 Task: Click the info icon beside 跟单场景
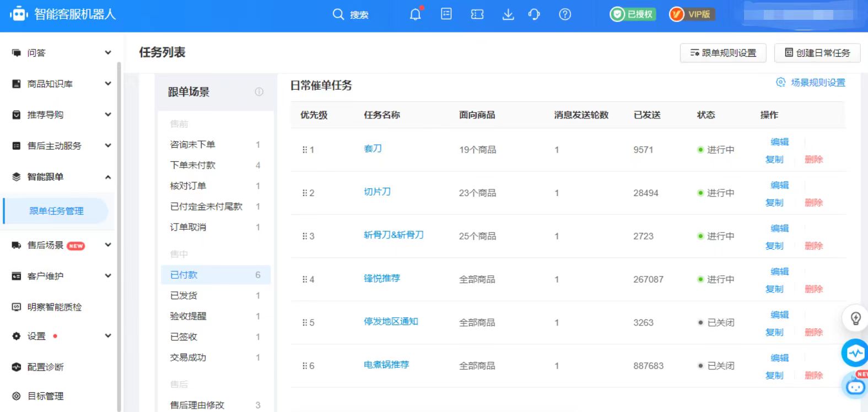pyautogui.click(x=259, y=91)
